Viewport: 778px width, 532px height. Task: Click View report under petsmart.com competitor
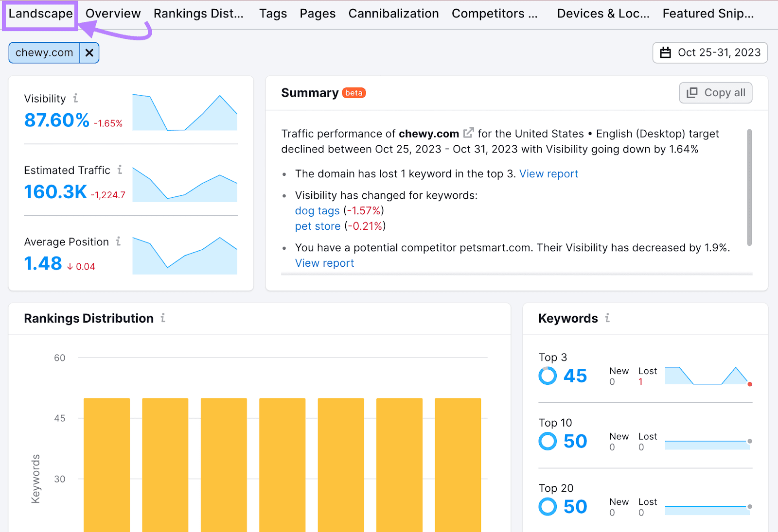click(324, 263)
